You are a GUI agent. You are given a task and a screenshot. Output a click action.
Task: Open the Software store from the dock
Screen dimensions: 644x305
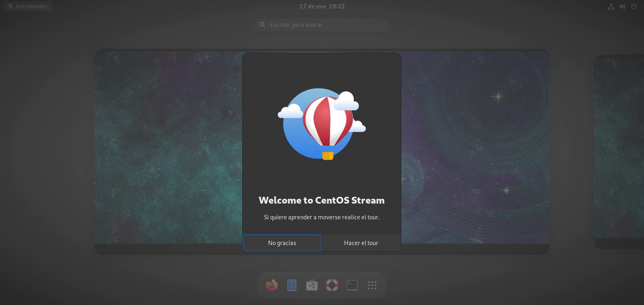(x=312, y=285)
